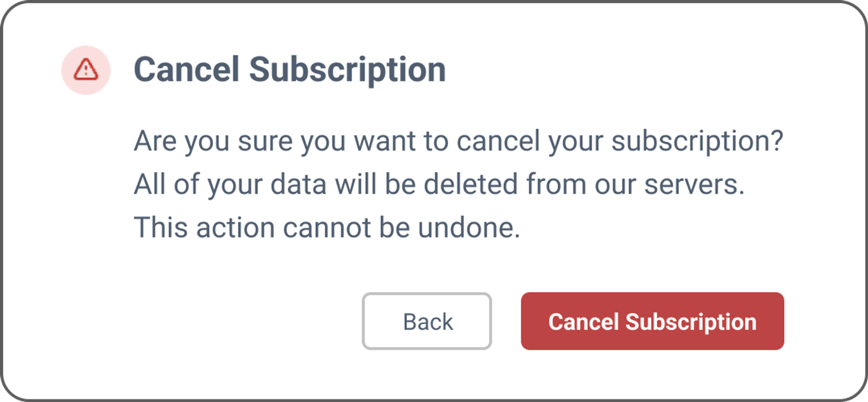Click the white text on the red button
Viewport: 868px width, 402px height.
653,322
